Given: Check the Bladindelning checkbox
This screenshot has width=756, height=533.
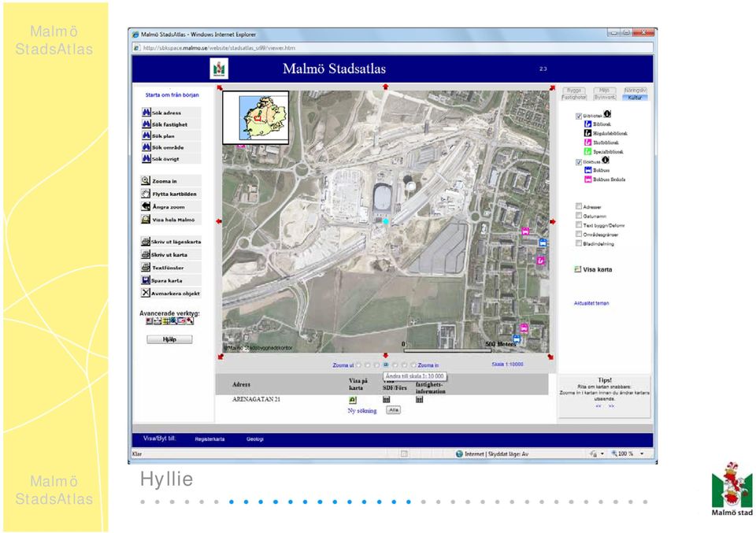Looking at the screenshot, I should point(579,243).
